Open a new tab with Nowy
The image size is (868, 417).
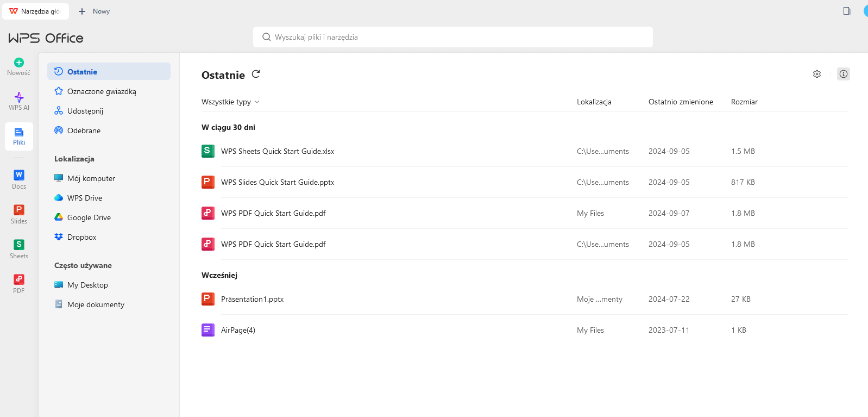tap(94, 11)
